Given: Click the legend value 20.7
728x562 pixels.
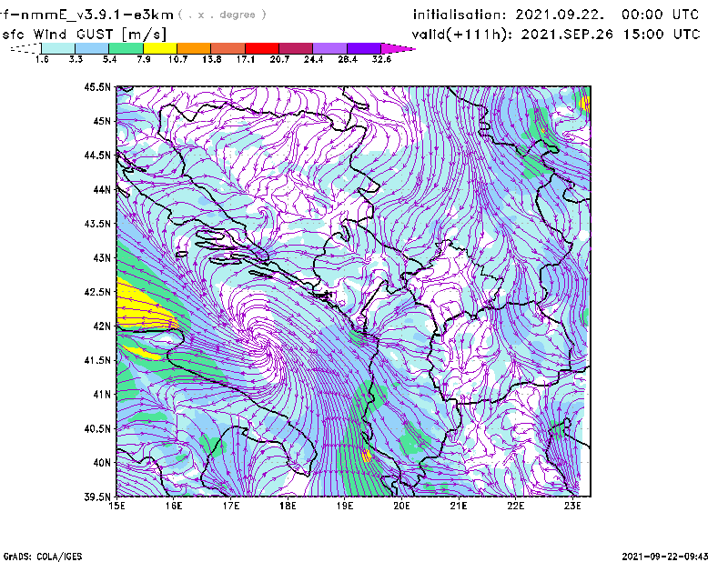Looking at the screenshot, I should click(279, 59).
